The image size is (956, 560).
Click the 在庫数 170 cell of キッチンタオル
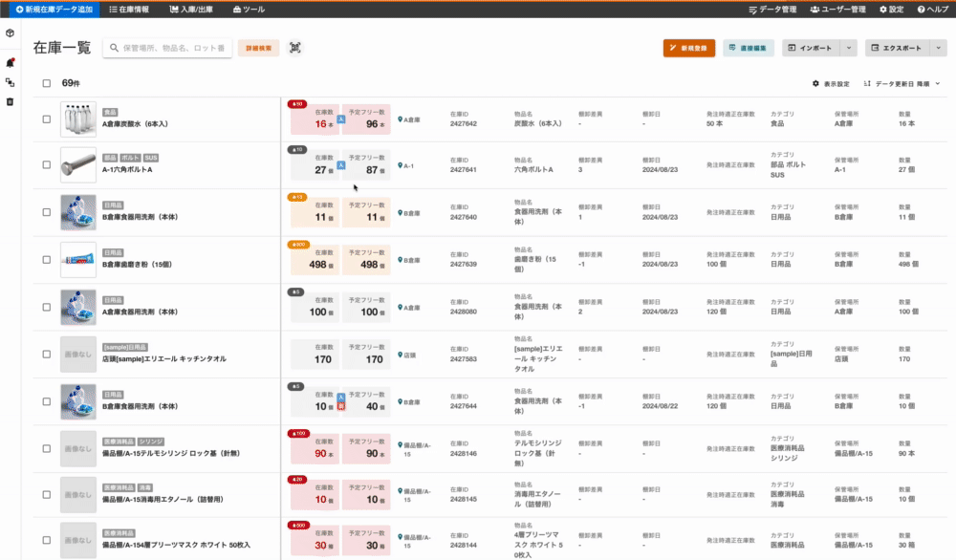tap(315, 355)
